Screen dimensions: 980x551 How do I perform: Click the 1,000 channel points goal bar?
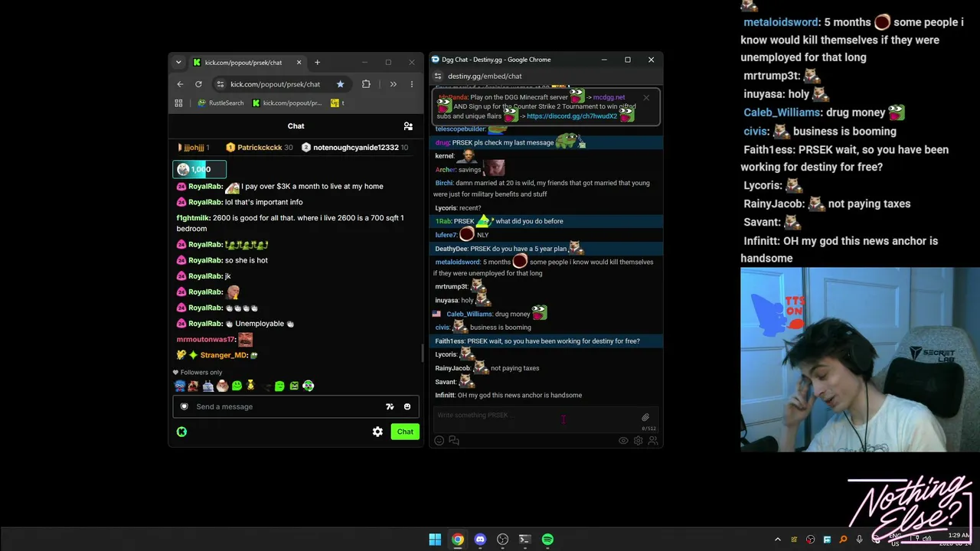pyautogui.click(x=200, y=169)
